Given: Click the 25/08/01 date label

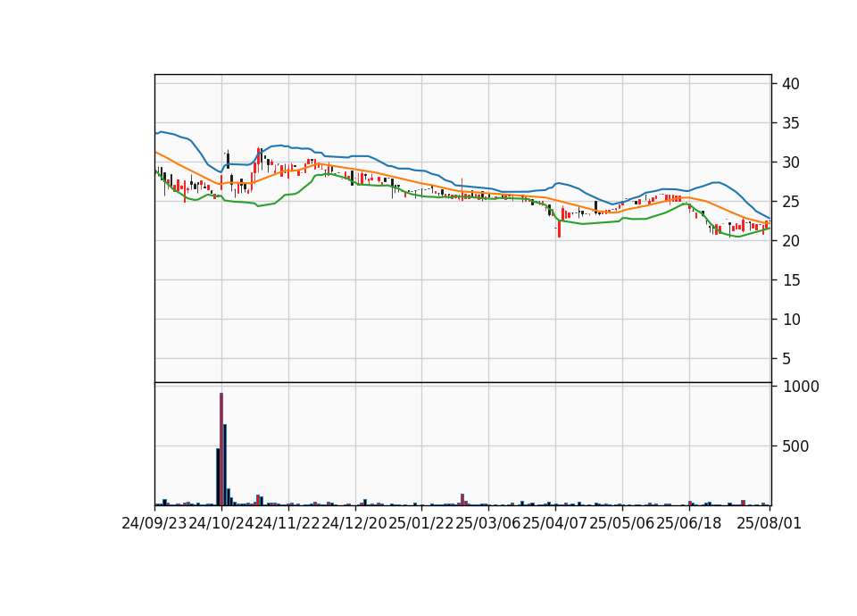Looking at the screenshot, I should coord(769,524).
